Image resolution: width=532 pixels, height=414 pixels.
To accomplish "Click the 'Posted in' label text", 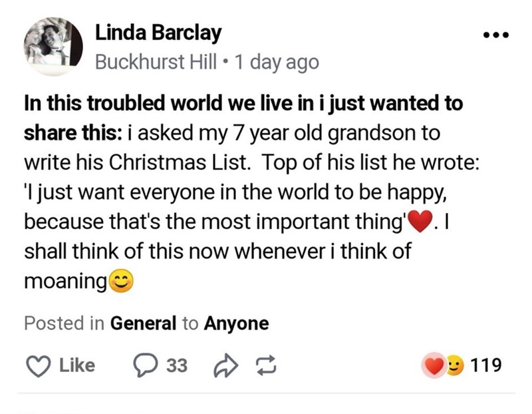I will click(x=65, y=323).
